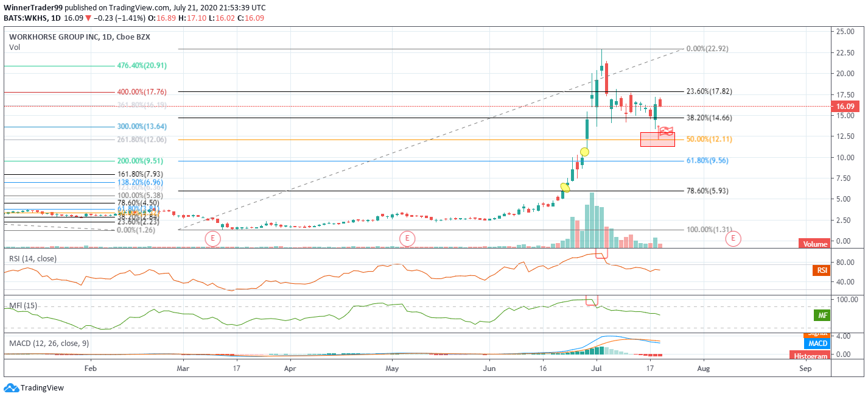Select the 'WORKHORSE GROUP INC, 1D, Cboe BZX' title
The height and width of the screenshot is (399, 868).
(x=80, y=37)
